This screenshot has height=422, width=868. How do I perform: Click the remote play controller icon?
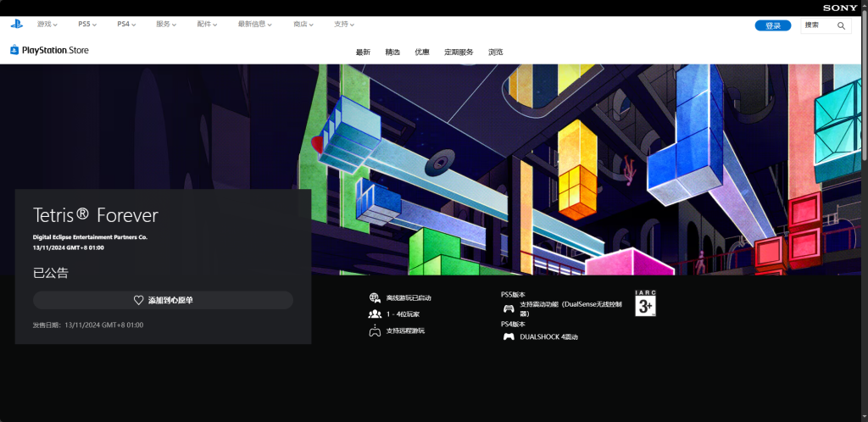point(375,330)
